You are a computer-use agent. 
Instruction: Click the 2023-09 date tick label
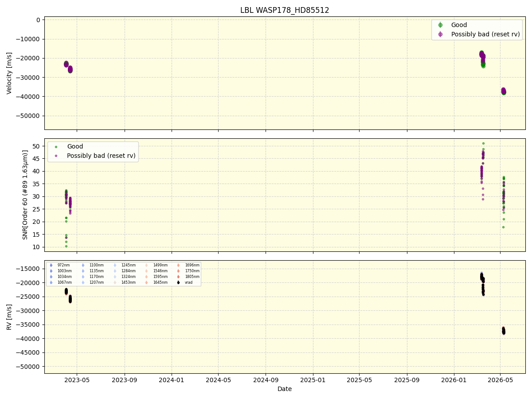coord(125,380)
